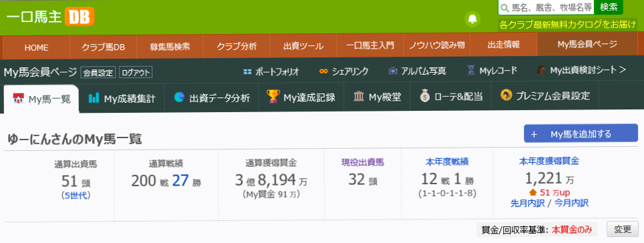This screenshot has height=243, width=644.
Task: Open the 募集馬検索 menu
Action: coord(170,47)
